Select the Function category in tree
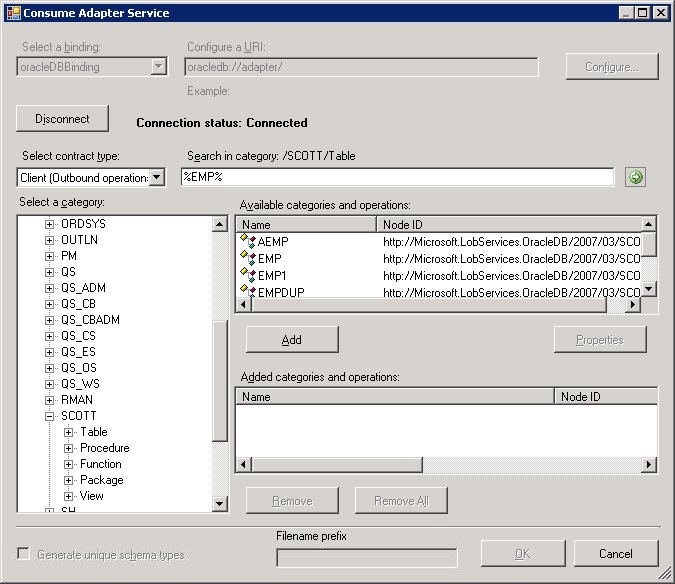The height and width of the screenshot is (584, 675). tap(101, 464)
